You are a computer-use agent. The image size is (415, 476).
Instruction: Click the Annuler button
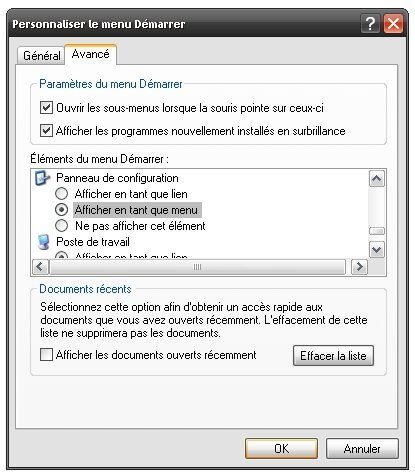(x=362, y=449)
